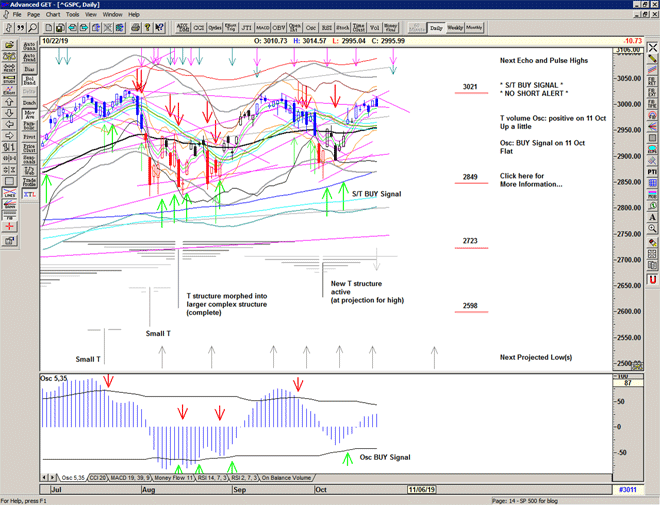Go to previous page arrow icon
Viewport: 660px width, 505px height.
[72, 28]
